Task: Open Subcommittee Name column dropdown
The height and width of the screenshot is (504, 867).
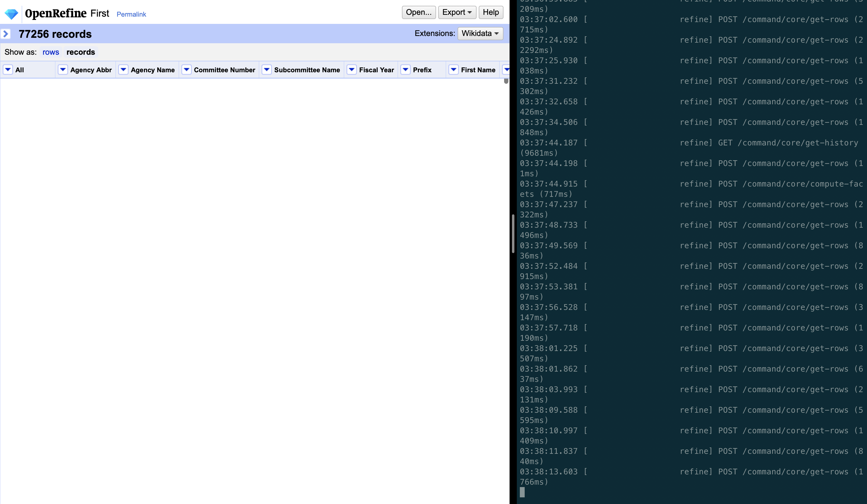Action: [x=267, y=70]
